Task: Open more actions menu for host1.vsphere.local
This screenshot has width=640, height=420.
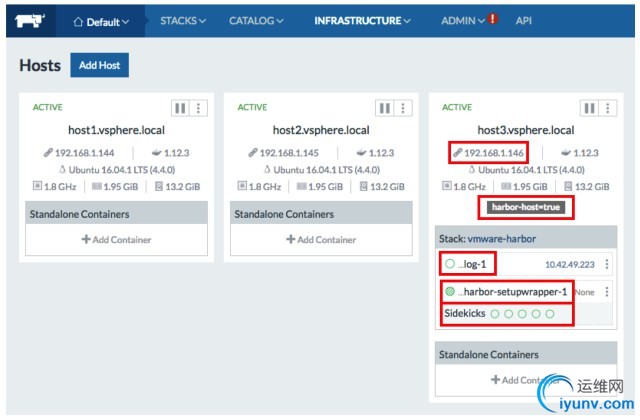Action: [198, 108]
